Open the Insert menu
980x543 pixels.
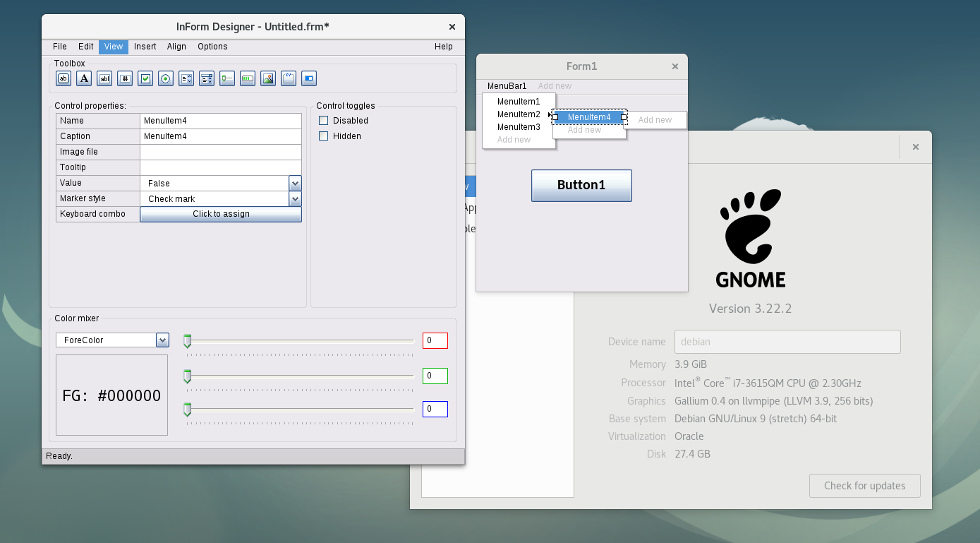click(x=145, y=47)
